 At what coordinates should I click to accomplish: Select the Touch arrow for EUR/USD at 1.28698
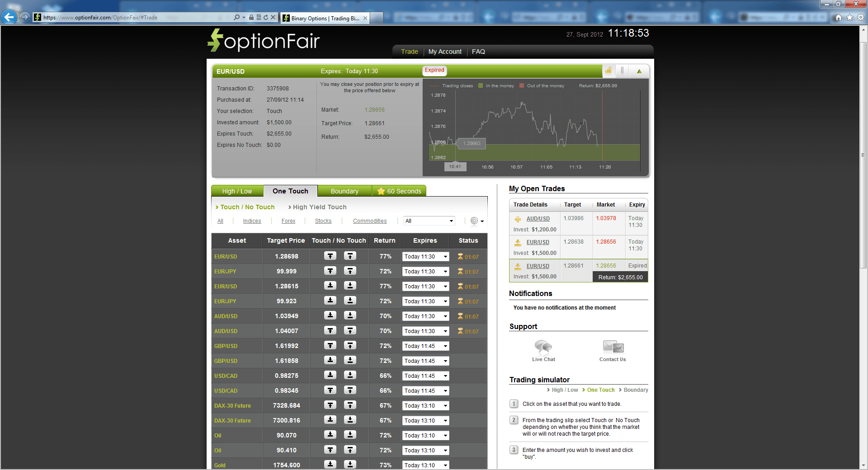click(330, 256)
